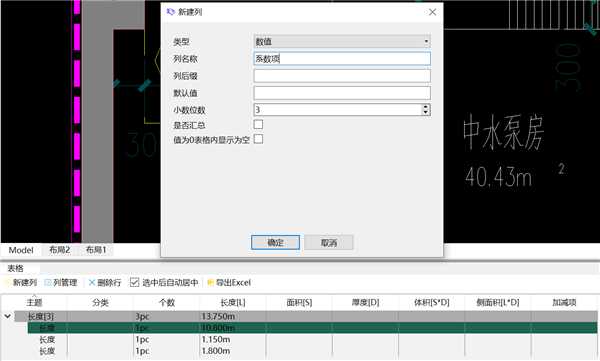Increase 小数位数 with the up arrow
The image size is (600, 361).
click(x=426, y=107)
